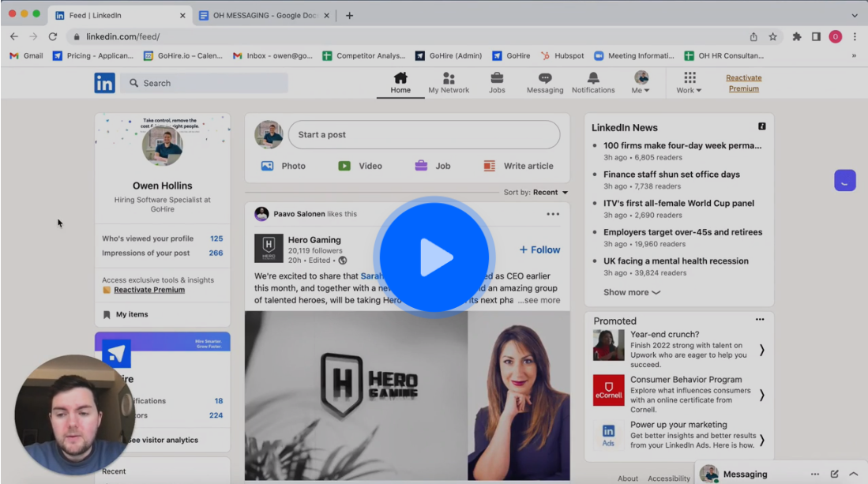This screenshot has width=868, height=484.
Task: Open browser extensions puzzle icon
Action: [797, 36]
